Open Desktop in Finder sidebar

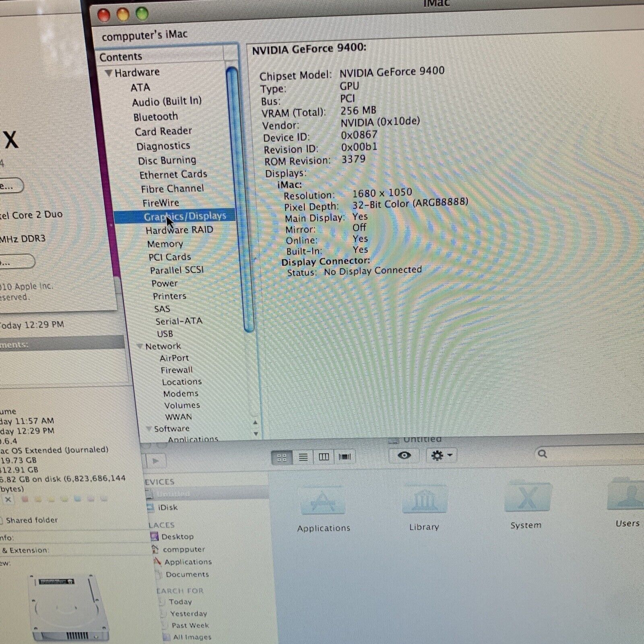tap(177, 537)
